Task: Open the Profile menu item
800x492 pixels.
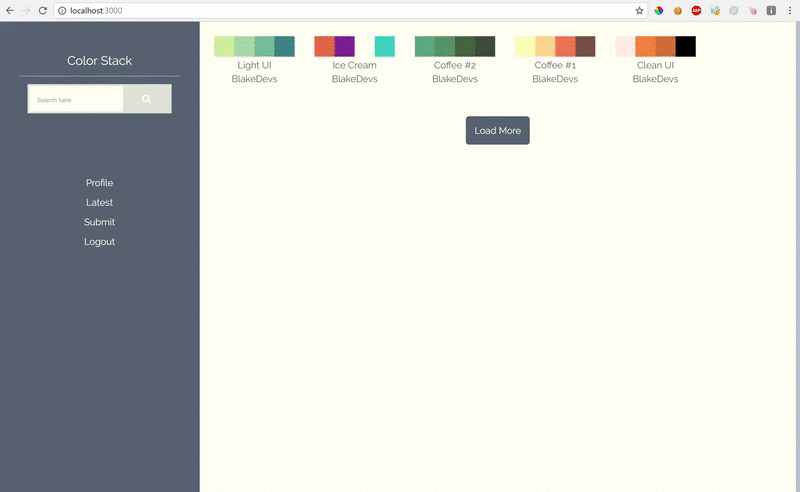Action: (99, 183)
